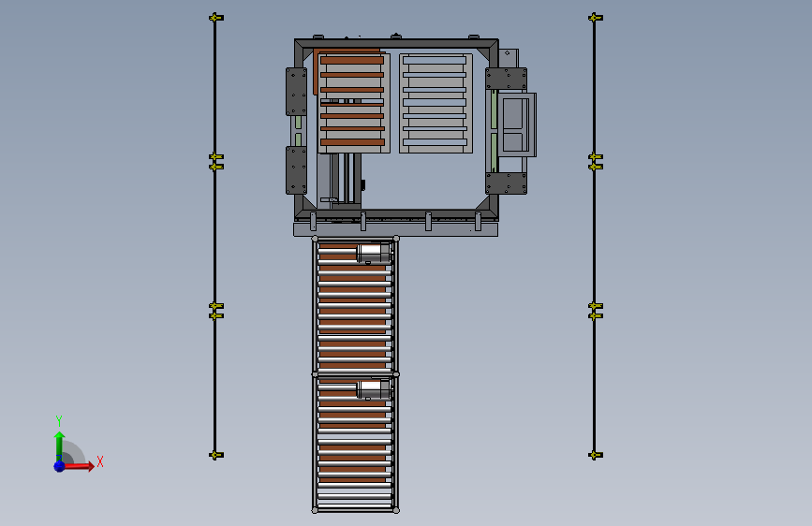The width and height of the screenshot is (812, 526).
Task: Select the control box on frame's right side
Action: pyautogui.click(x=516, y=124)
